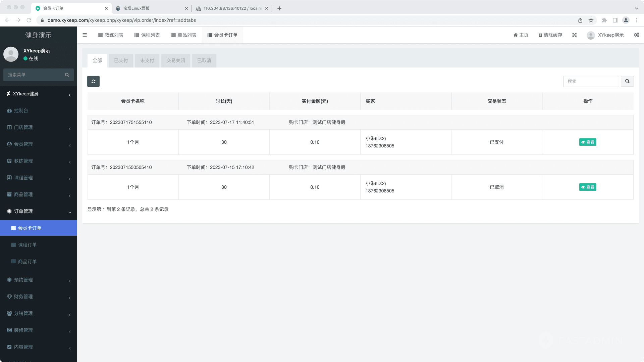
Task: Collapse the 订单管理 sidebar menu
Action: click(39, 211)
